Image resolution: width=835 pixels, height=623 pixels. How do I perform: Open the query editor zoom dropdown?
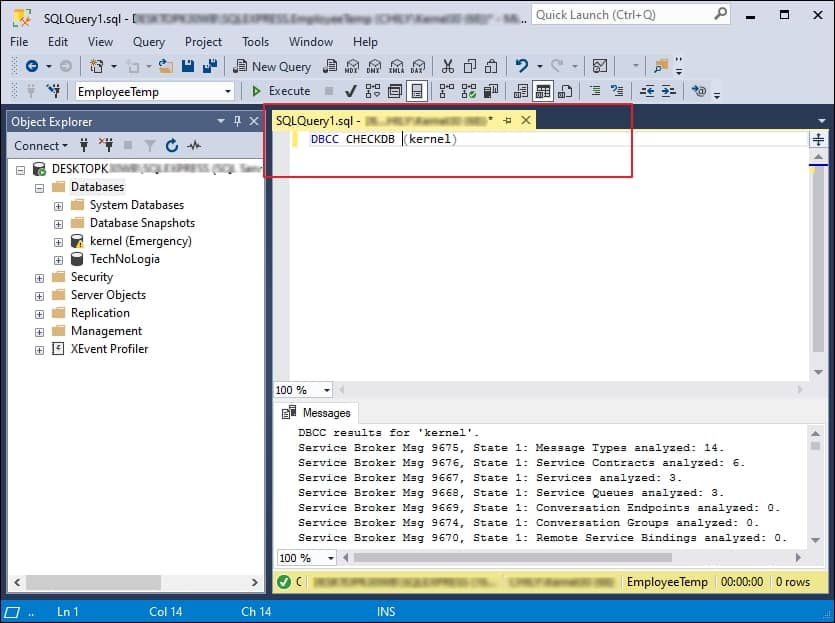coord(326,390)
